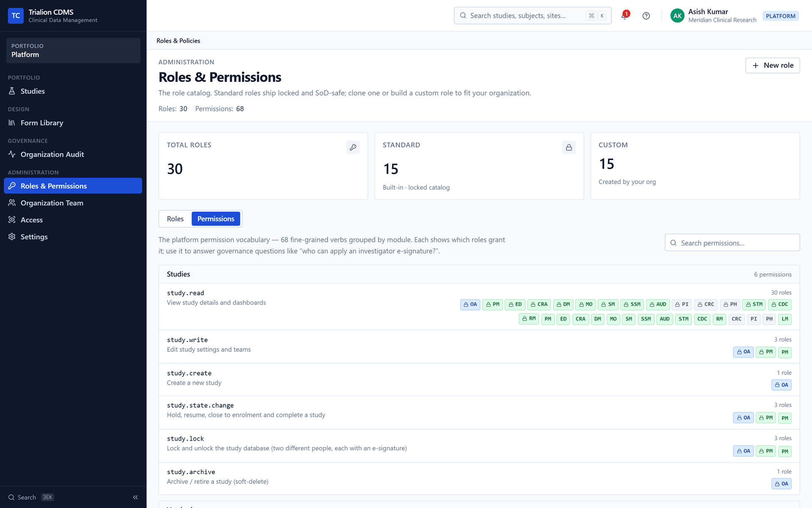812x508 pixels.
Task: Click the TC app logo
Action: pos(16,16)
